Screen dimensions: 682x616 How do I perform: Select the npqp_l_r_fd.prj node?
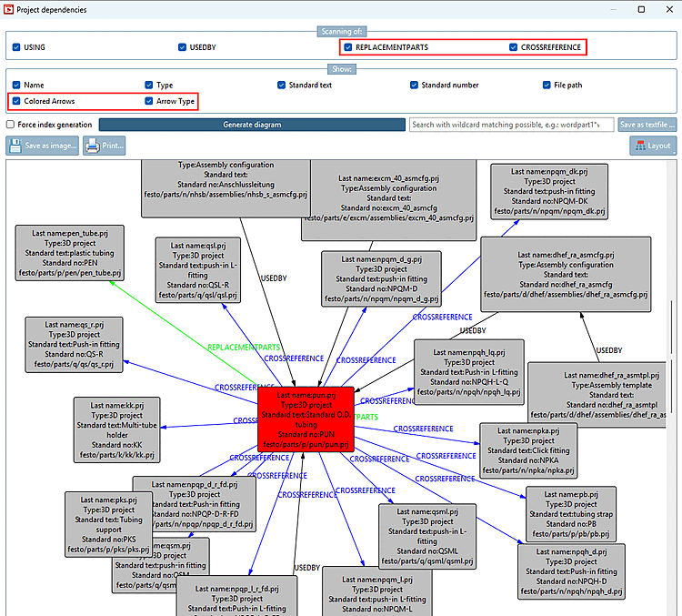pos(237,596)
